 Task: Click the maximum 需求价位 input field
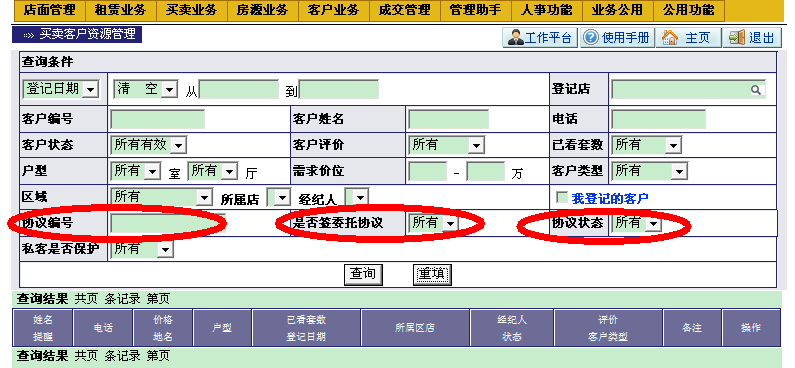[485, 172]
